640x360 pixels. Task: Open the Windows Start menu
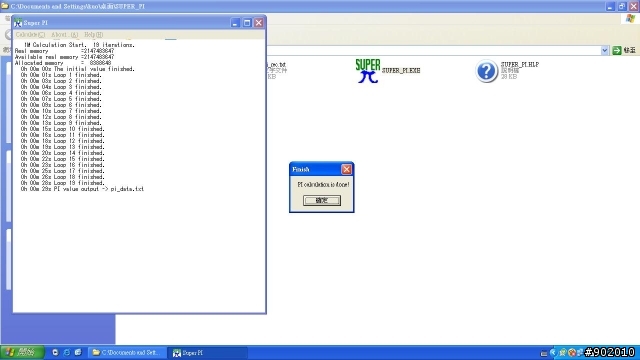22,353
